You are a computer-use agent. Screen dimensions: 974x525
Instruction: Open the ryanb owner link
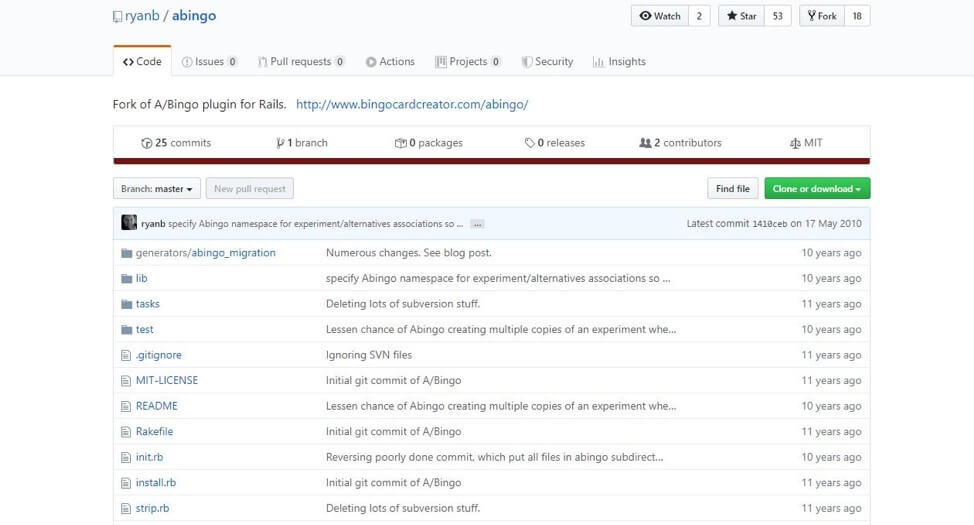click(x=142, y=16)
